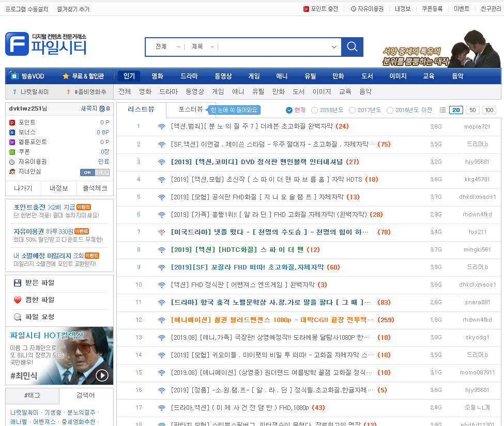The image size is (504, 426).
Task: Select the 2016년도 이전 radio button
Action: tap(390, 110)
